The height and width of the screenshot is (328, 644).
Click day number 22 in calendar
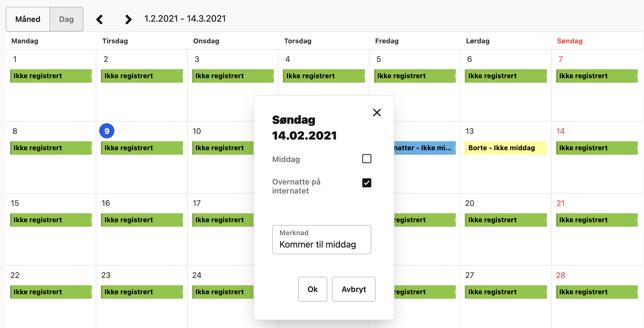[x=15, y=275]
